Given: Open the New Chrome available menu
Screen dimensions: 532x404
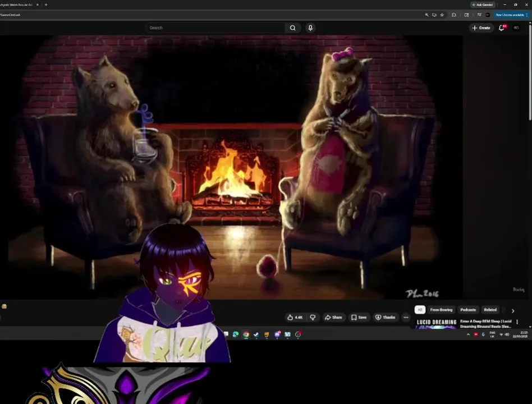Looking at the screenshot, I should pos(511,15).
